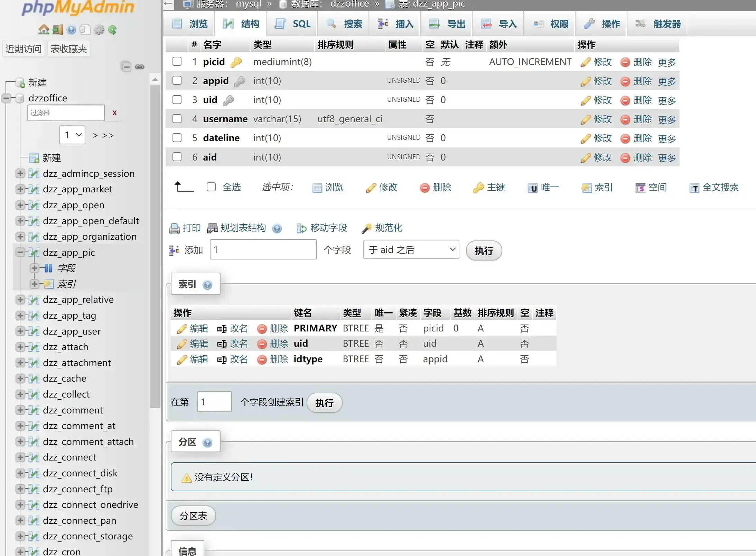Viewport: 756px width, 556px height.
Task: Click the 唯一 unique icon for selected
Action: pos(533,188)
